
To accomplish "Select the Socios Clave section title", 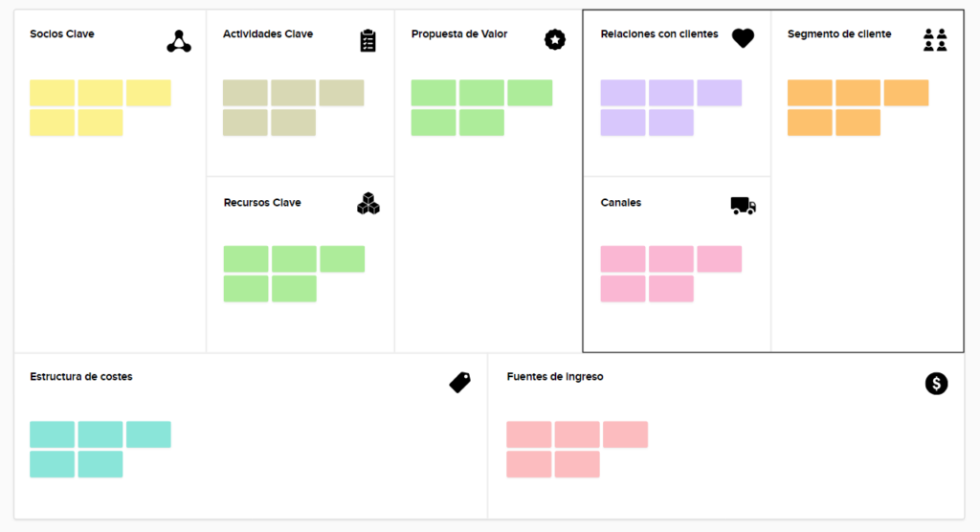I will [x=62, y=34].
